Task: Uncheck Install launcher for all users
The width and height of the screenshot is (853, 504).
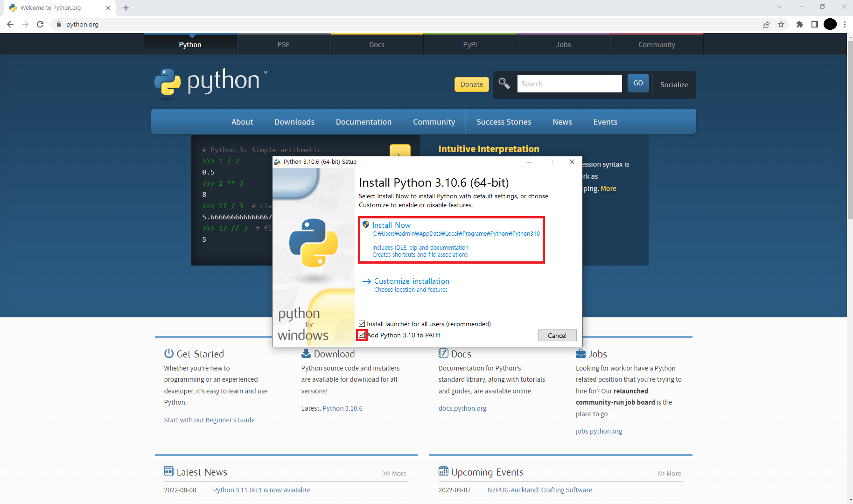Action: pyautogui.click(x=362, y=324)
